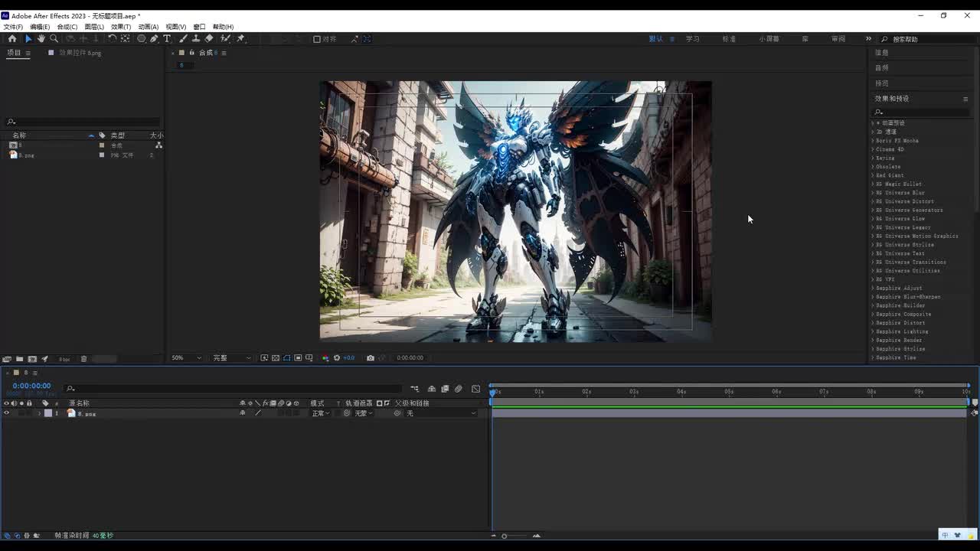Toggle mask and shape path visibility under viewer
This screenshot has height=551, width=980.
coord(287,357)
